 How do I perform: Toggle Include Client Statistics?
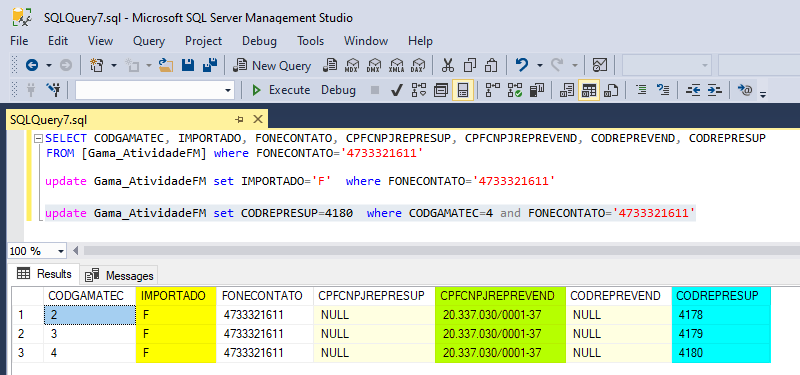537,90
